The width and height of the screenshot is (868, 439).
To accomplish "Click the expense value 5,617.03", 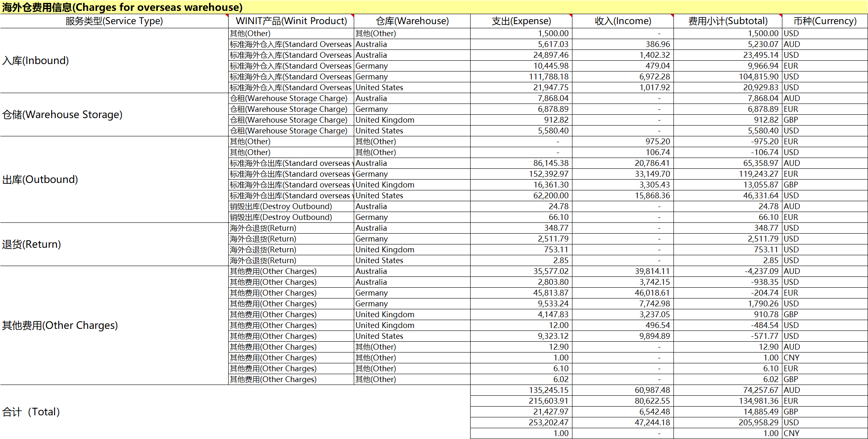I will [521, 44].
